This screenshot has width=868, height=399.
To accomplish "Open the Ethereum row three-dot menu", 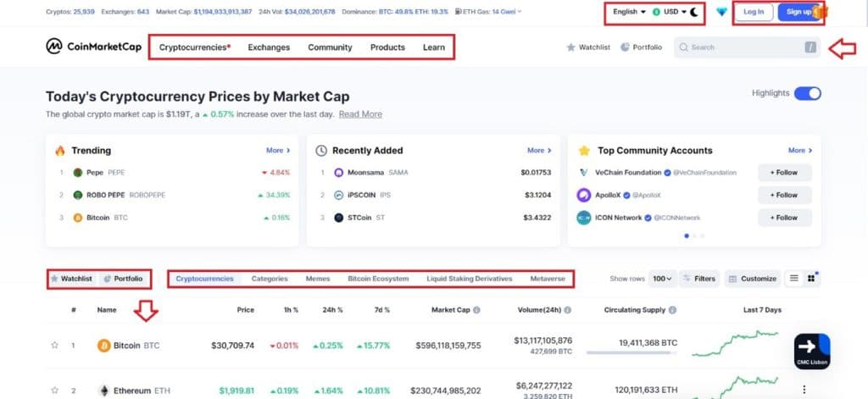I will click(804, 390).
